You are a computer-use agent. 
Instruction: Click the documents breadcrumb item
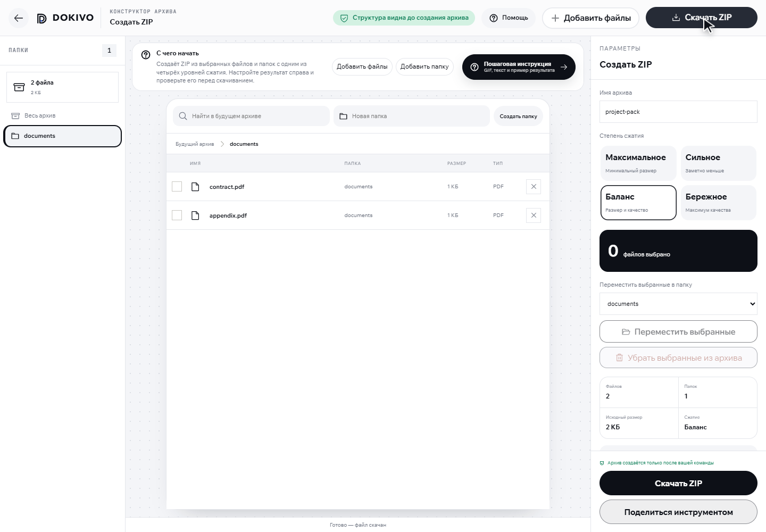tap(244, 144)
